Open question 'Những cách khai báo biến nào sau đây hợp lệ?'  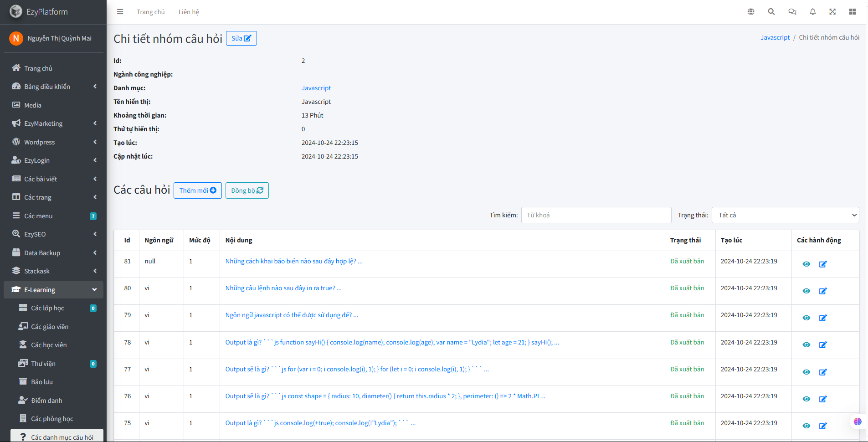pyautogui.click(x=294, y=261)
